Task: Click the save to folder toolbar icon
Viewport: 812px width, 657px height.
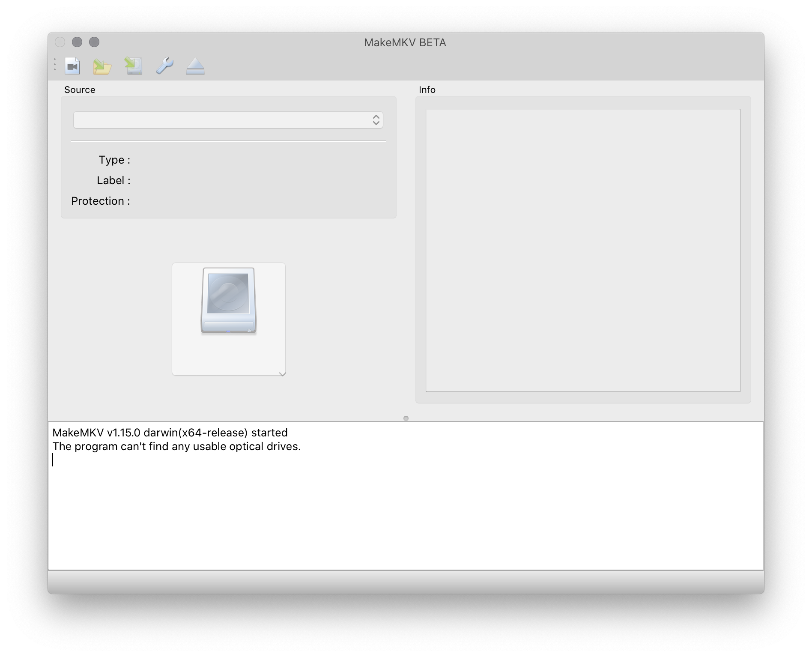Action: (x=102, y=66)
